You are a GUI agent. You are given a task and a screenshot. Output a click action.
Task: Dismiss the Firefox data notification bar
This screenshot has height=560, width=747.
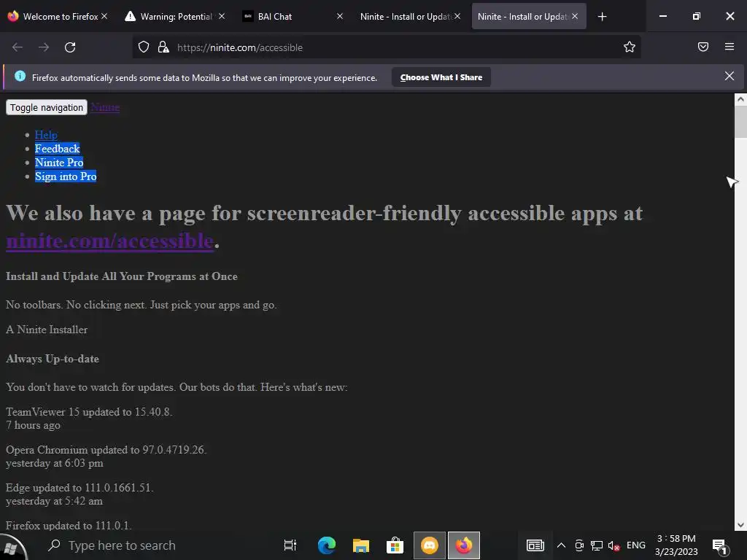point(729,76)
